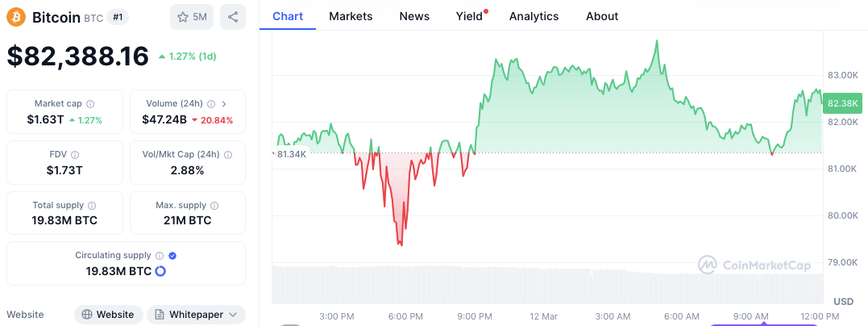Click Max. supply info icon
The image size is (868, 326).
tap(213, 206)
